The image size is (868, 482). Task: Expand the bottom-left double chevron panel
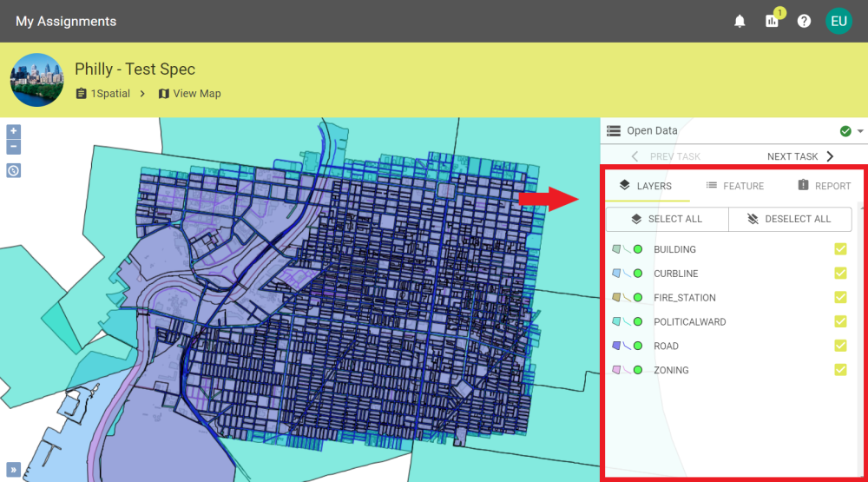click(x=13, y=468)
